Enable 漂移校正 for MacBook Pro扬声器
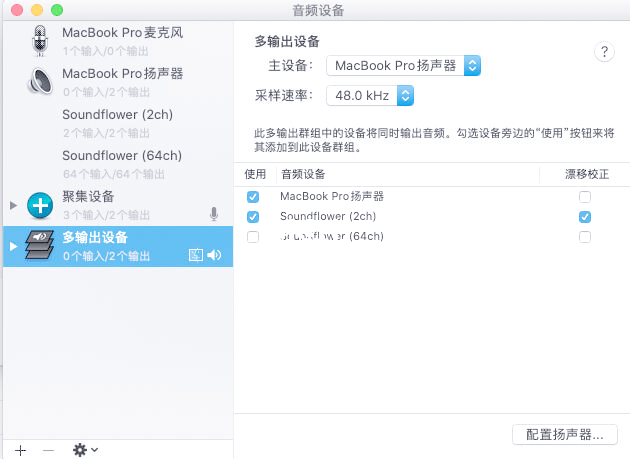This screenshot has width=630, height=459. 585,197
